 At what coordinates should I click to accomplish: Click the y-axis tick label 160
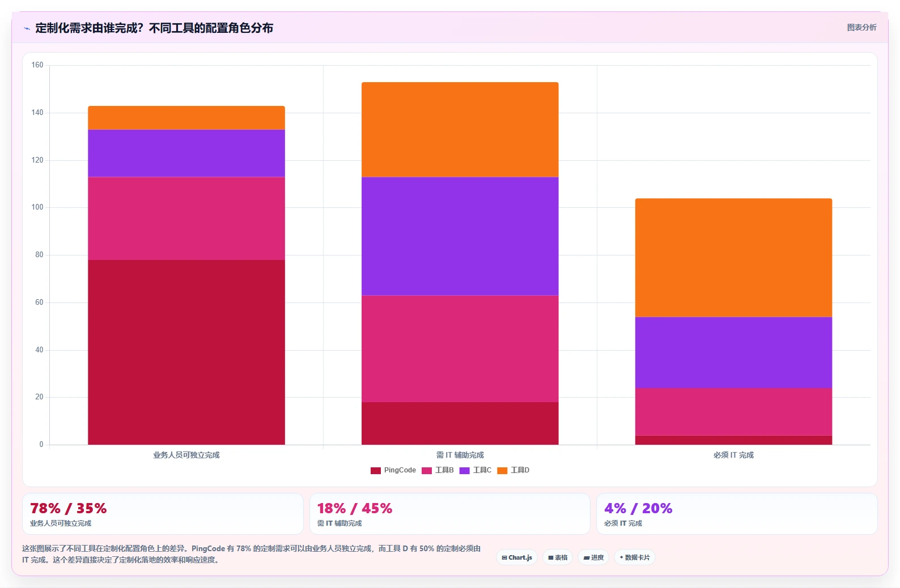pos(37,65)
